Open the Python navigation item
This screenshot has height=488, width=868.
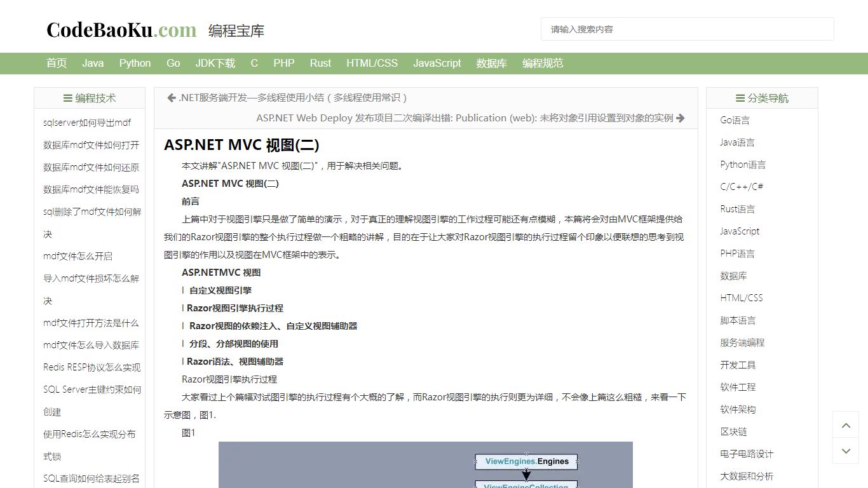[135, 63]
